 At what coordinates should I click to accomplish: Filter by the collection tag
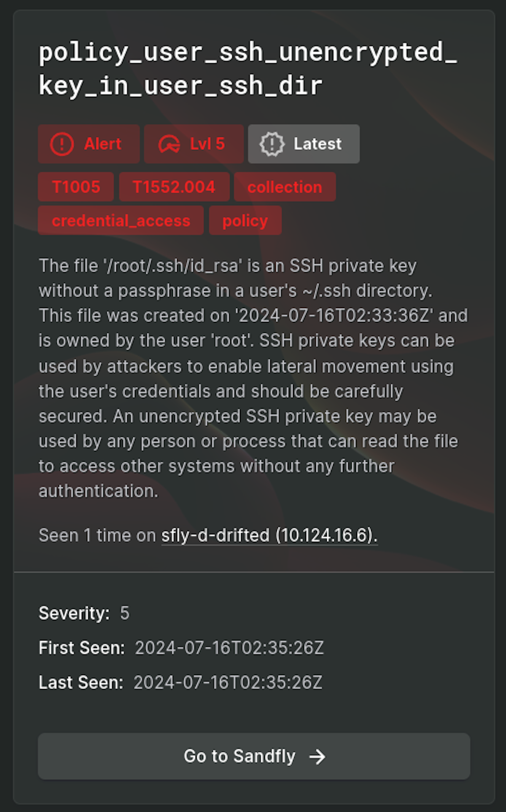pyautogui.click(x=285, y=187)
